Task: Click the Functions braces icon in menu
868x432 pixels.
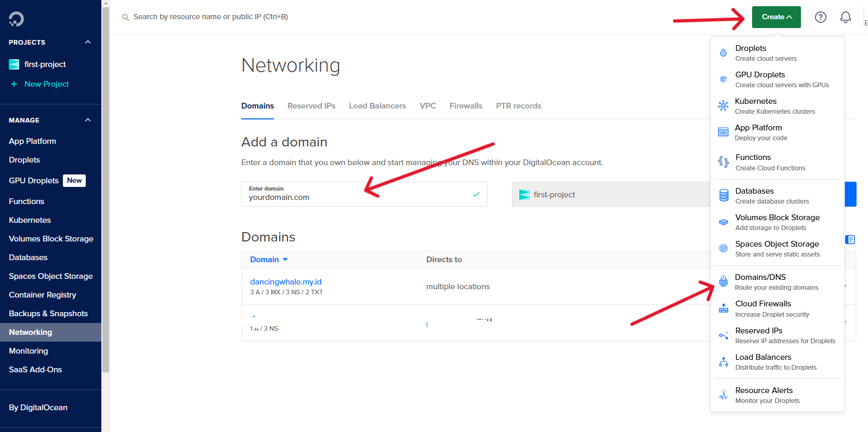Action: 724,162
